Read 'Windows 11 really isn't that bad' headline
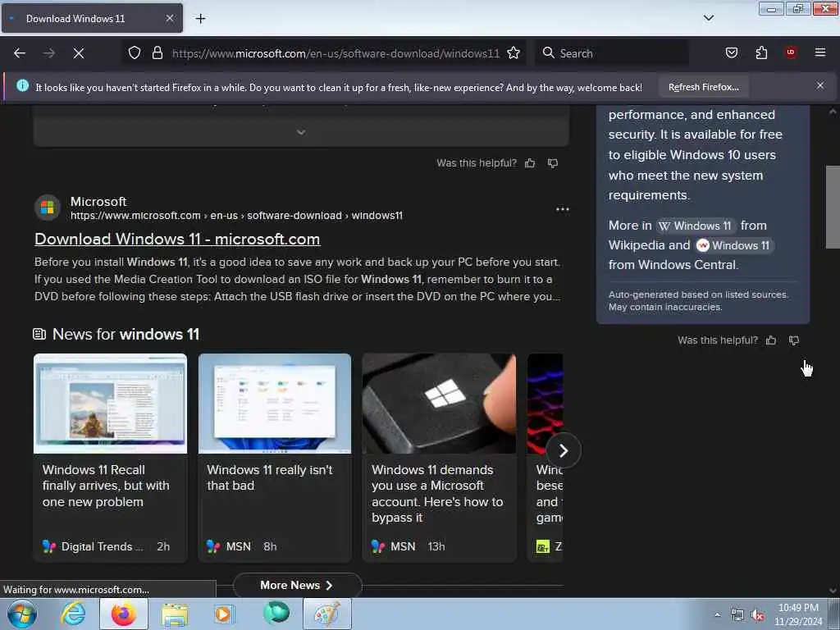Image resolution: width=840 pixels, height=630 pixels. 269,478
